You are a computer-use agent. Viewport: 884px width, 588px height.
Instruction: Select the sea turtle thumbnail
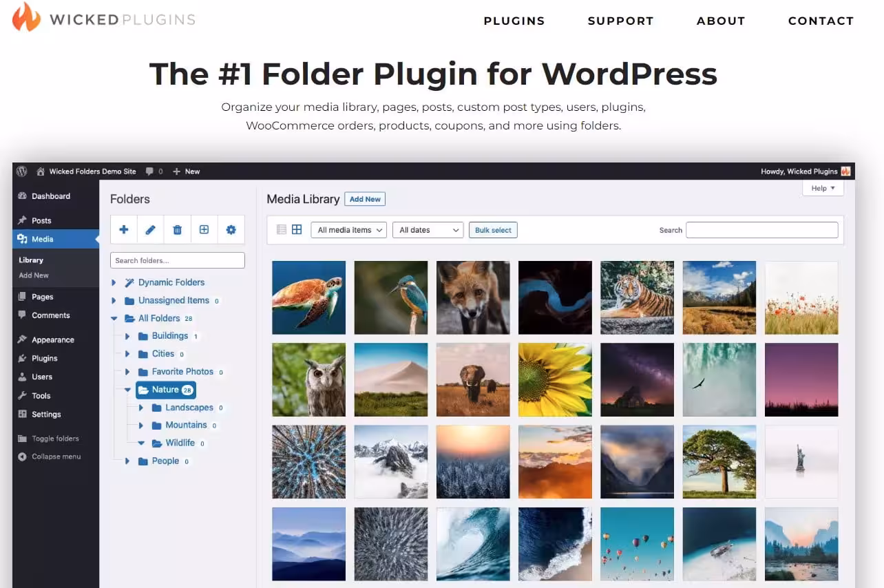coord(308,297)
